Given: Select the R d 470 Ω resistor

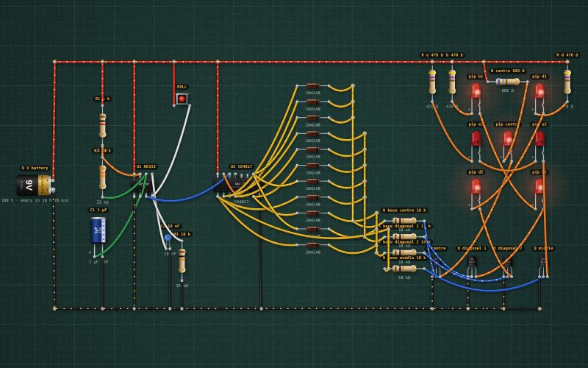Looking at the screenshot, I should (567, 82).
